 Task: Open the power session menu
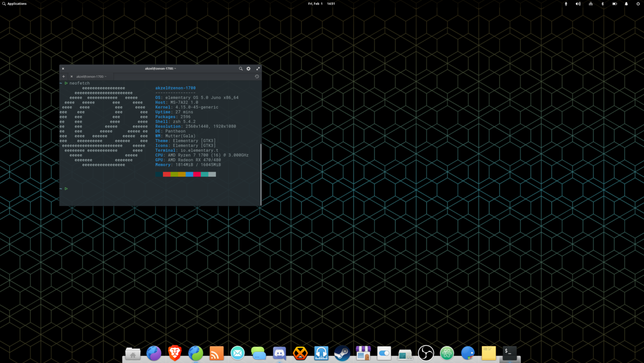tap(638, 4)
